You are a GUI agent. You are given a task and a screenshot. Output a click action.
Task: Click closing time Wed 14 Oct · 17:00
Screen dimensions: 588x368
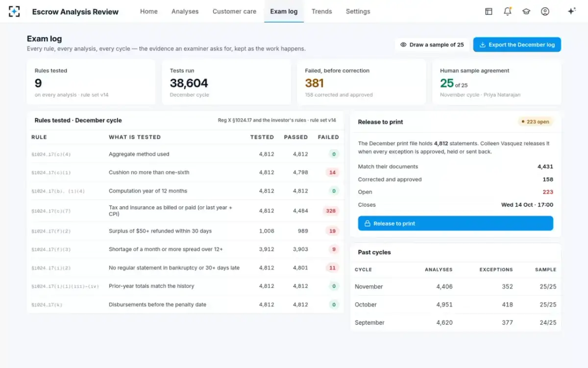click(527, 205)
